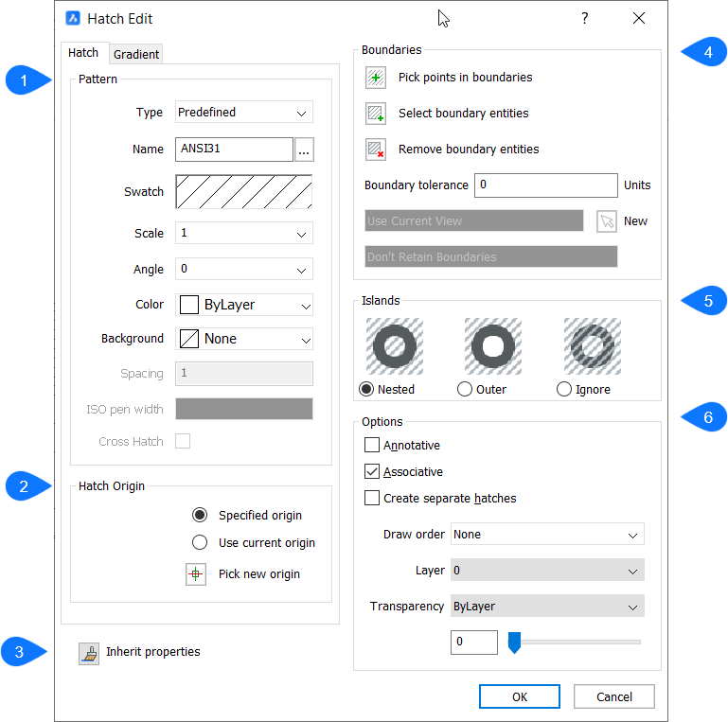Screen dimensions: 728x722
Task: Click the Pick new origin icon
Action: tap(196, 574)
